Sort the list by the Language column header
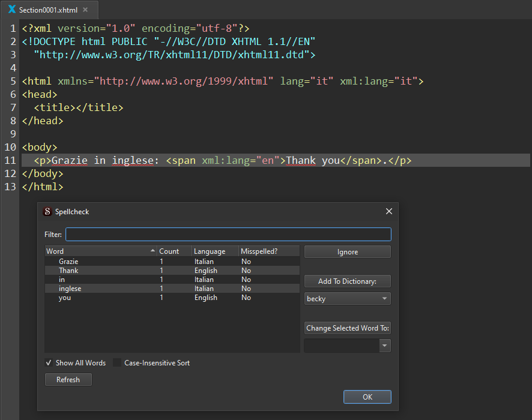 pyautogui.click(x=215, y=251)
